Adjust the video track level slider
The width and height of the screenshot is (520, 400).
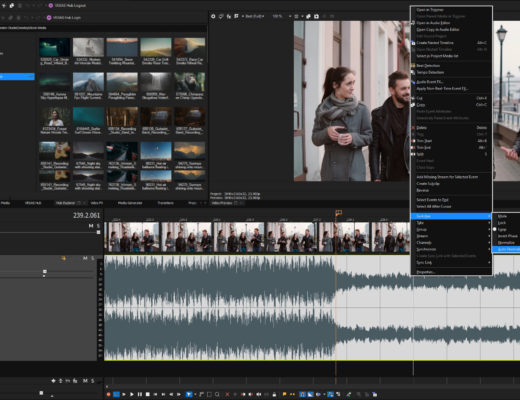[x=98, y=232]
